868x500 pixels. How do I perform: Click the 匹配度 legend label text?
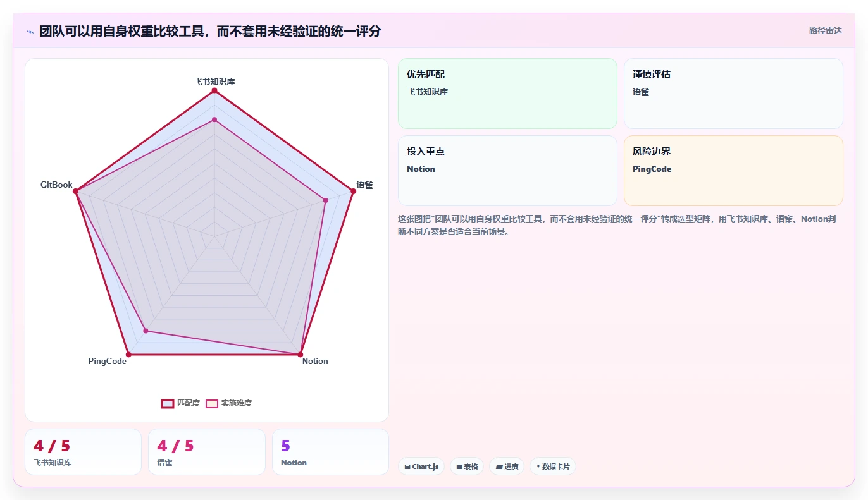pos(189,403)
